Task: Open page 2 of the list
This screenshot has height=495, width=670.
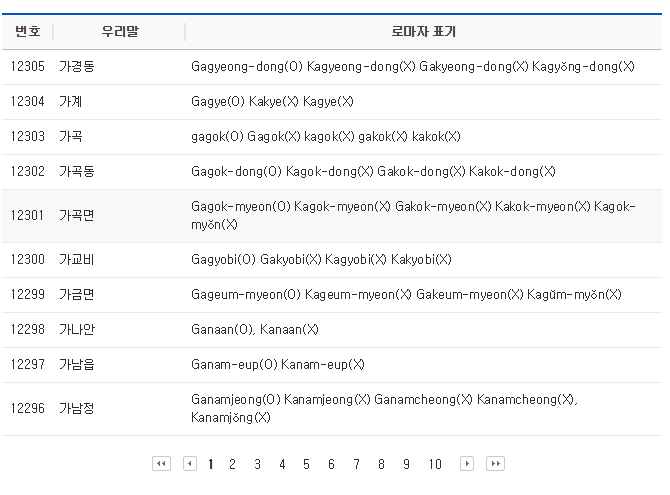Action: click(232, 464)
